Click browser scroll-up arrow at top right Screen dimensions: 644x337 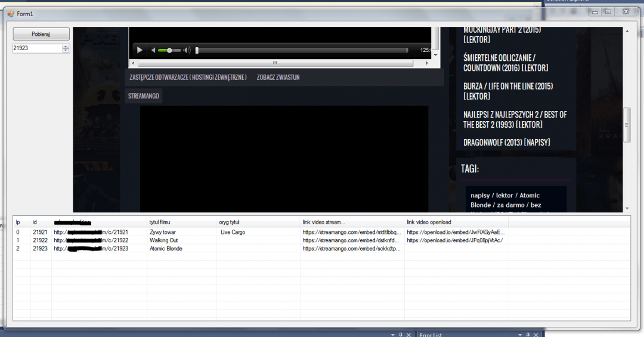coord(627,31)
